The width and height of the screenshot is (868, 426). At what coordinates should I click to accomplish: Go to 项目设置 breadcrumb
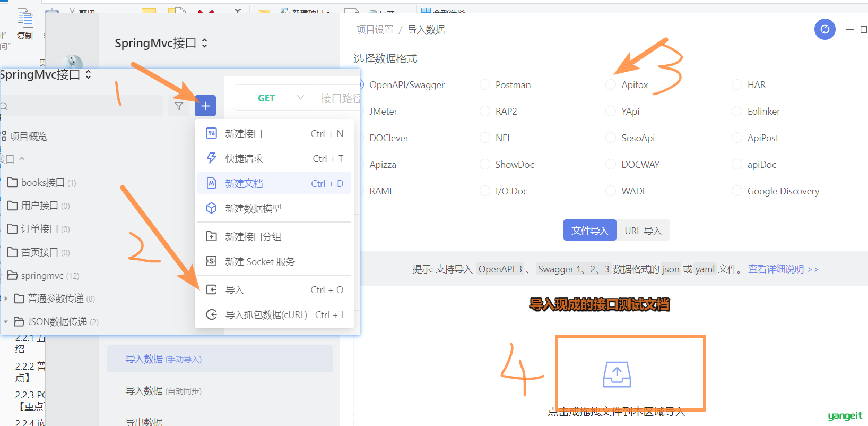click(x=375, y=30)
